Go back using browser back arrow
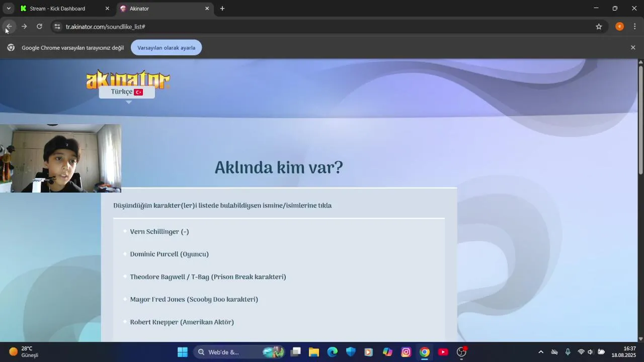 [x=9, y=27]
